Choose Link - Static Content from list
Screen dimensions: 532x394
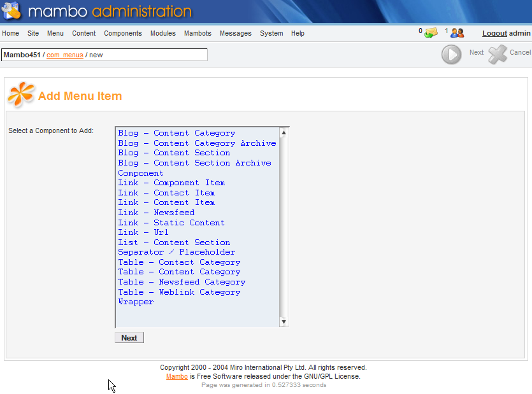point(171,223)
